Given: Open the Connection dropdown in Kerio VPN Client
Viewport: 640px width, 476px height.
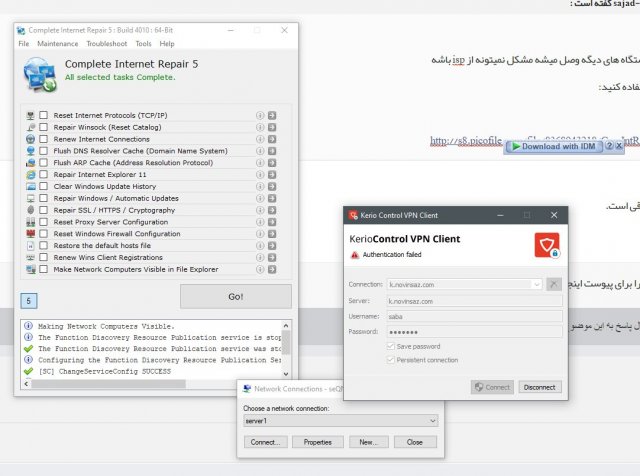Looking at the screenshot, I should (x=538, y=284).
